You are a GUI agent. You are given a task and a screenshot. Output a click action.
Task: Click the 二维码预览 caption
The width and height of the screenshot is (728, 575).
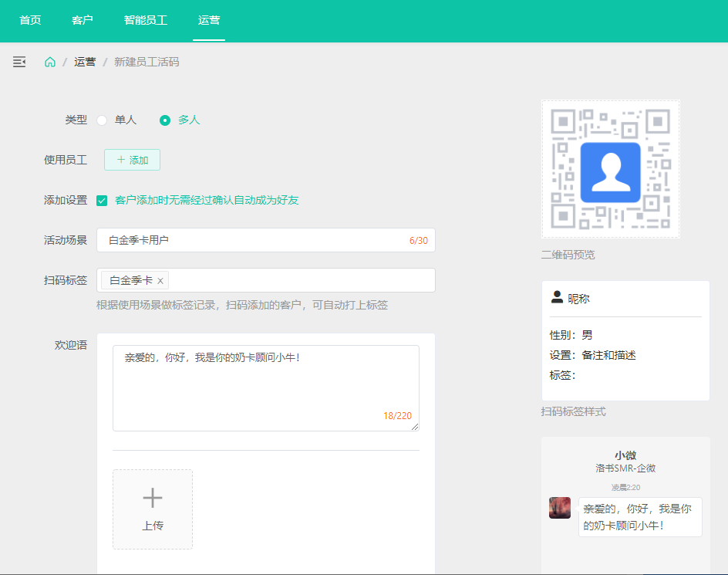click(x=568, y=255)
